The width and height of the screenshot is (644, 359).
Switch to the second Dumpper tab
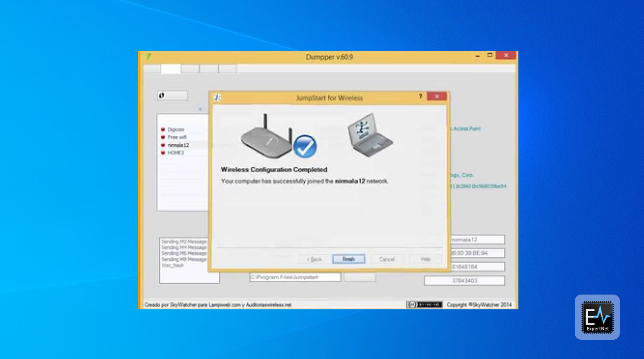pyautogui.click(x=171, y=69)
